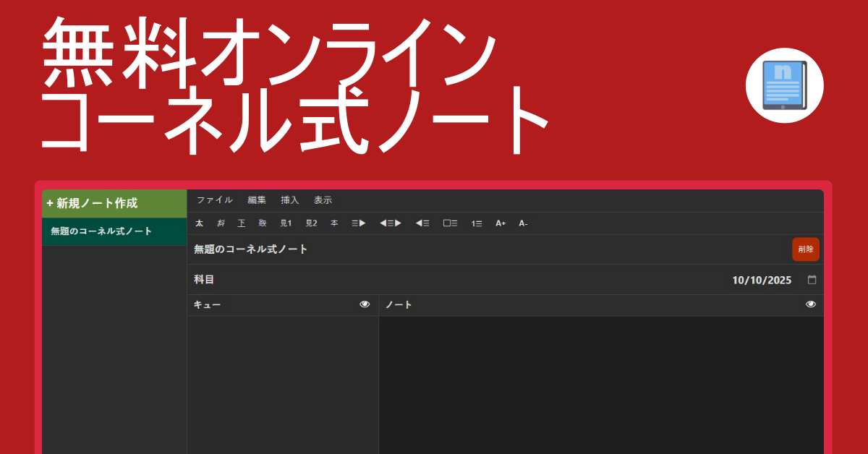This screenshot has width=868, height=454.
Task: Open the 挿入 menu
Action: (290, 200)
